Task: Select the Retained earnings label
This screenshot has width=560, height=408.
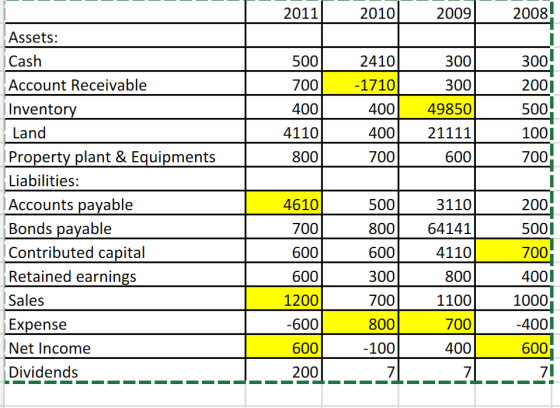Action: click(125, 275)
